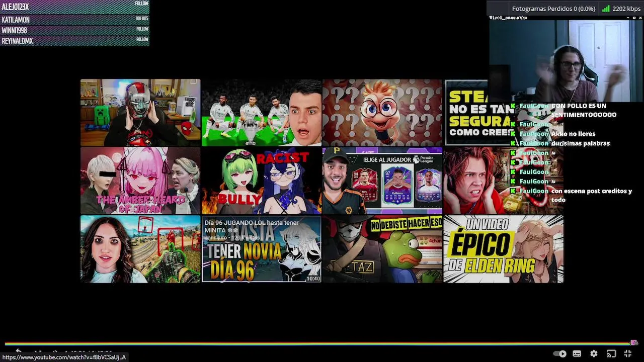This screenshot has width=644, height=362.
Task: Toggle the autoplay switch in player controls
Action: point(559,354)
